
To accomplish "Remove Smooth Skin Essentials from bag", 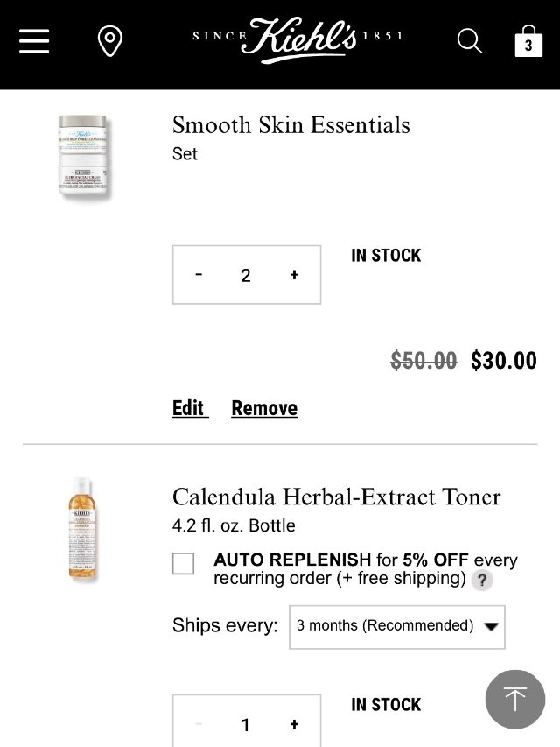I will click(264, 408).
